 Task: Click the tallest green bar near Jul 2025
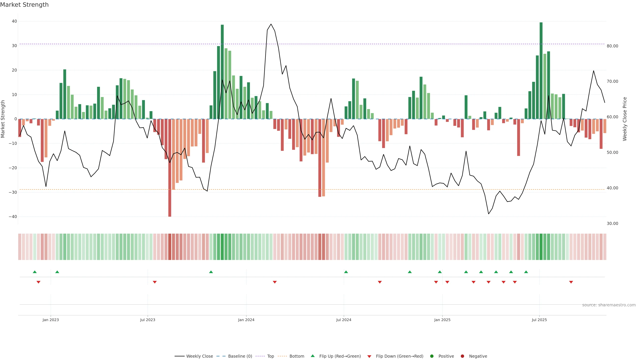click(541, 70)
